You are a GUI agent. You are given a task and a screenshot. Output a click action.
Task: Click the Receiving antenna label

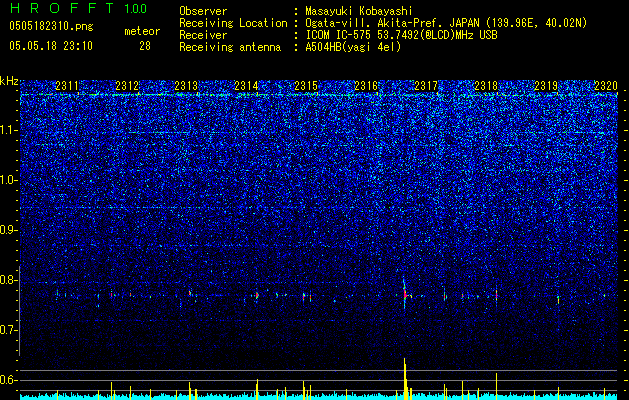pos(230,47)
